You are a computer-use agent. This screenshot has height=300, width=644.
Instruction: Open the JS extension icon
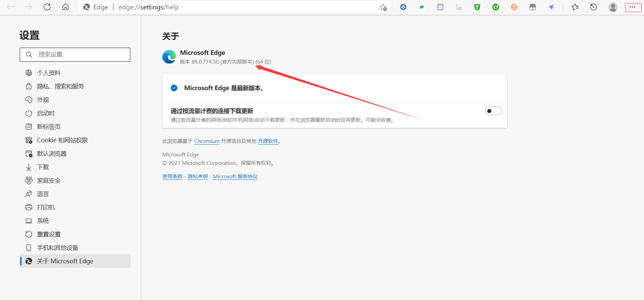[440, 7]
